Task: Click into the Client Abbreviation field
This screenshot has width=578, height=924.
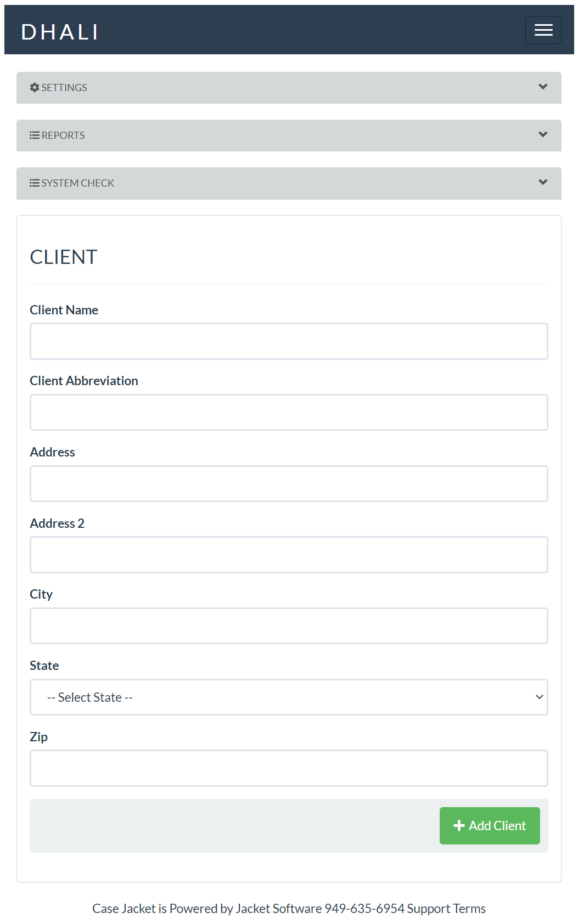Action: tap(289, 413)
